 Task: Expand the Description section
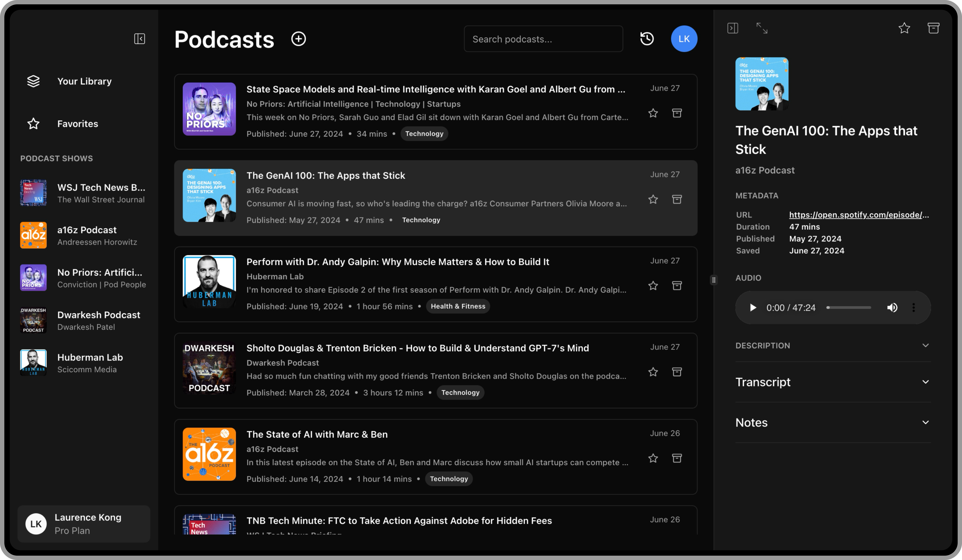point(833,346)
